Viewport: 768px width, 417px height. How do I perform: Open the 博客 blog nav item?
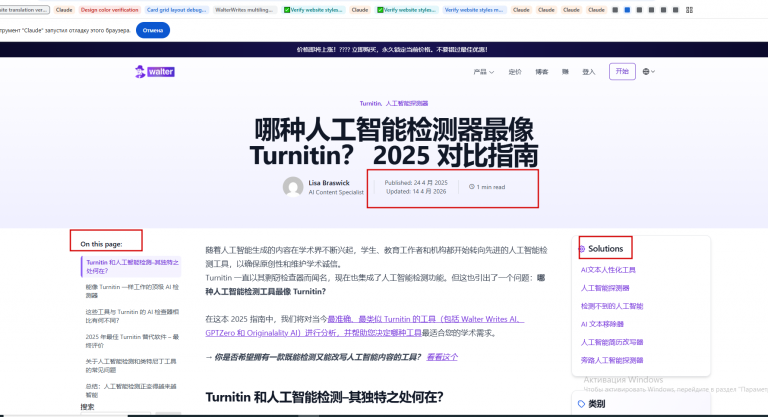coord(542,72)
